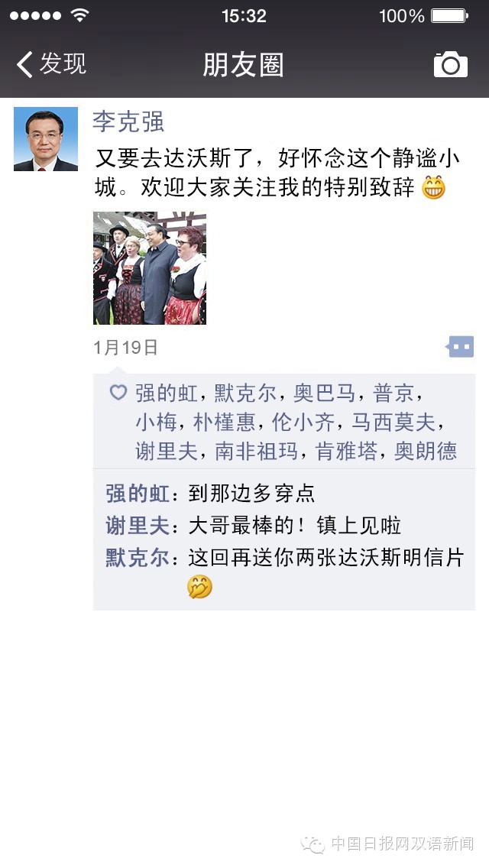This screenshot has width=489, height=868.
Task: Open the Davos group photo thumbnail
Action: click(150, 268)
